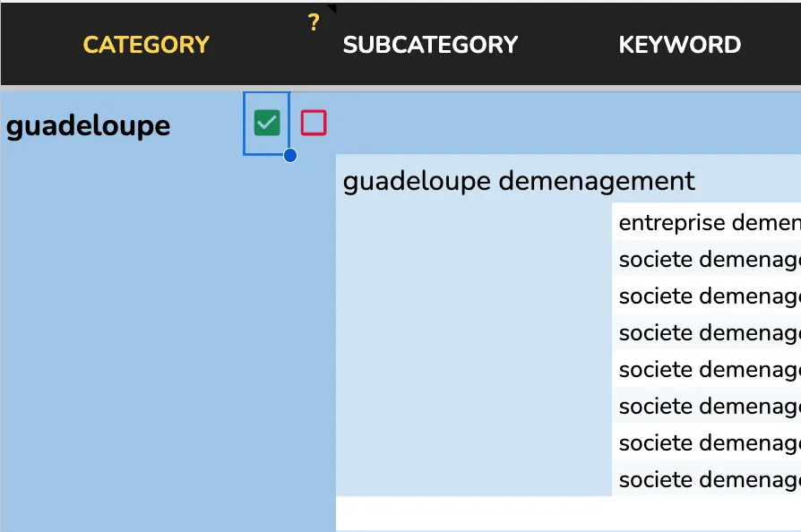Click the blue fill handle dot
The height and width of the screenshot is (532, 801).
290,156
